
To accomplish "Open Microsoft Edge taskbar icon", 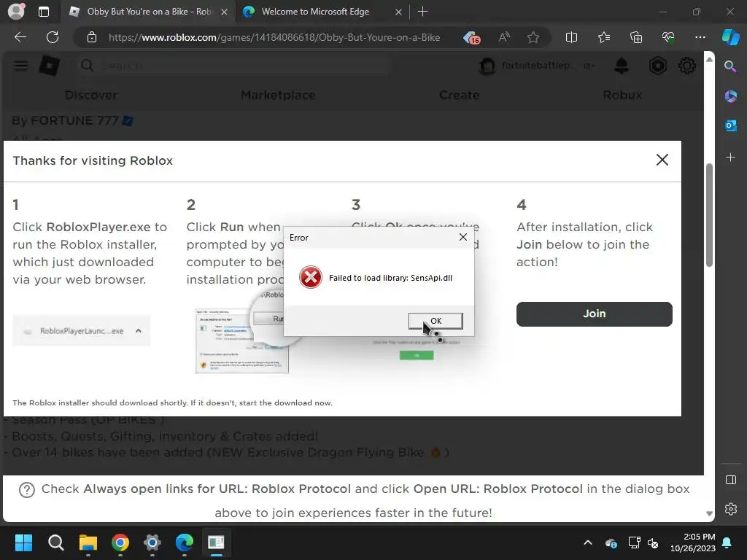I will click(x=184, y=542).
